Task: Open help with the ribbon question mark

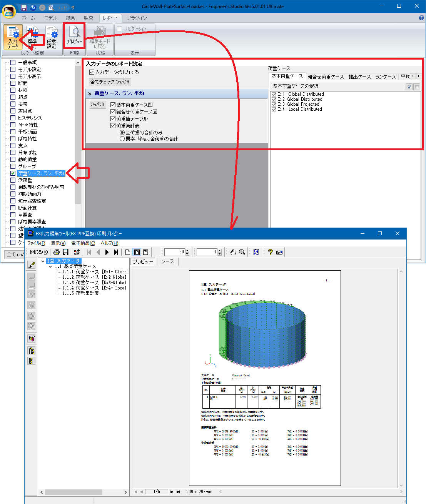Action: (421, 18)
